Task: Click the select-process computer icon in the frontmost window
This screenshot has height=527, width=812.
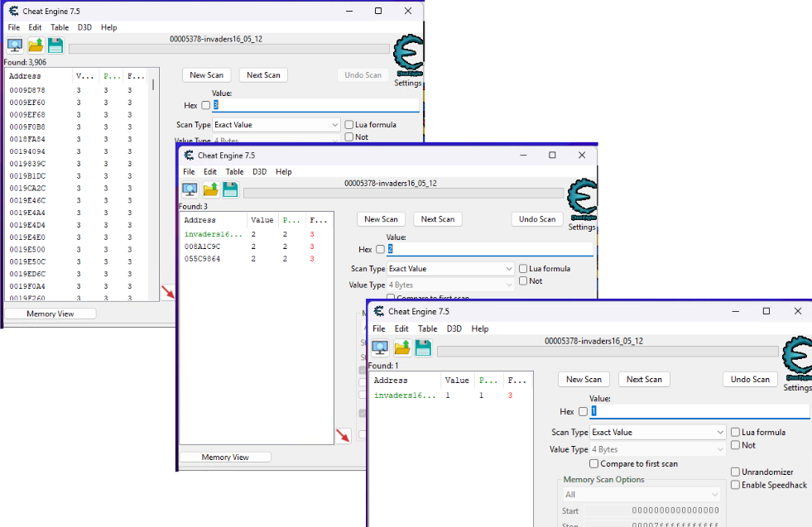Action: [x=379, y=347]
